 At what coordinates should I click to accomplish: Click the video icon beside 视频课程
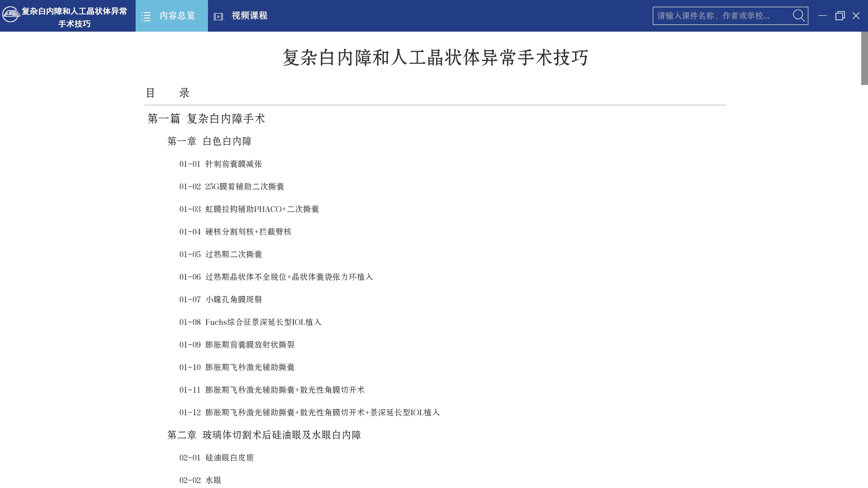click(x=218, y=17)
